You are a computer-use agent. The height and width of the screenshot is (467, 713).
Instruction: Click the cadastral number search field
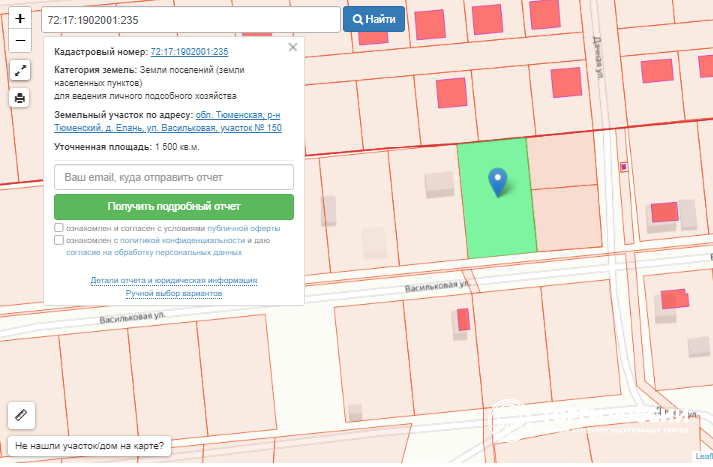click(x=191, y=19)
